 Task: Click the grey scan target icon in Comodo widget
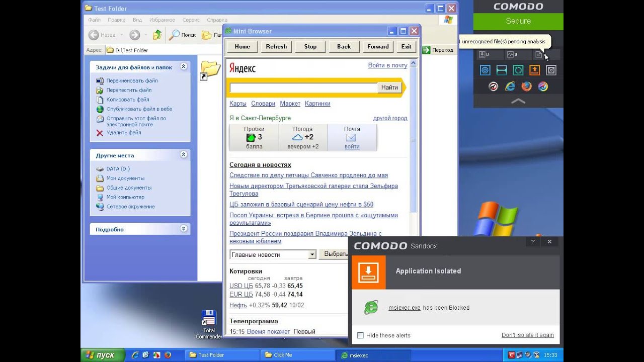coord(551,70)
